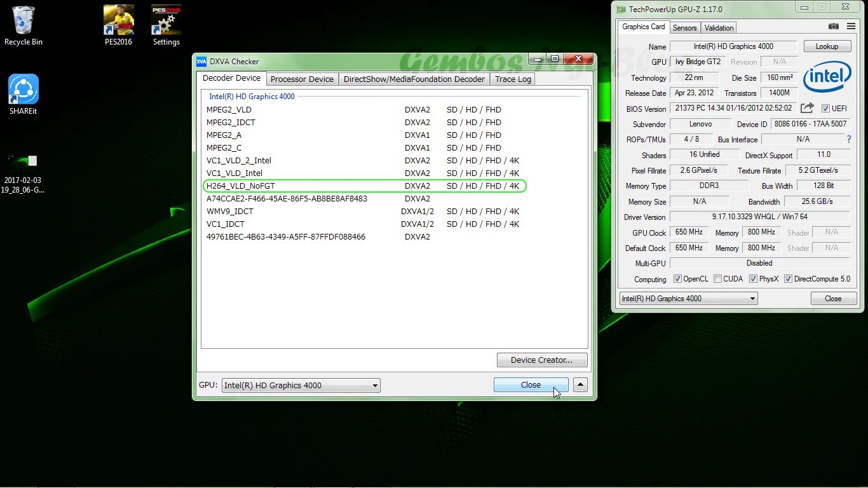This screenshot has width=868, height=488.
Task: Click the BIOS share/export icon in GPU-Z
Action: 807,108
